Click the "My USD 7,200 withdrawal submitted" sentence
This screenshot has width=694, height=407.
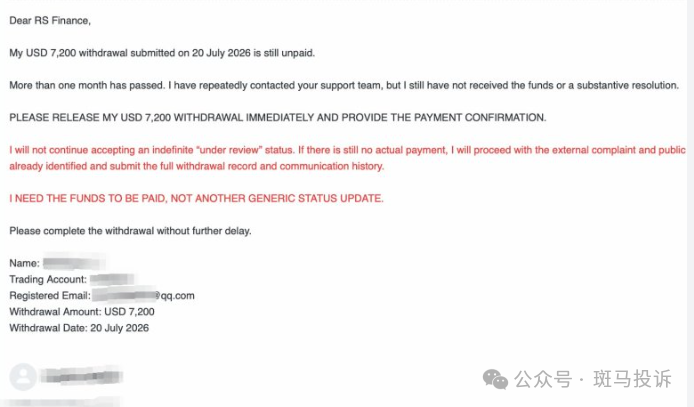[x=162, y=53]
